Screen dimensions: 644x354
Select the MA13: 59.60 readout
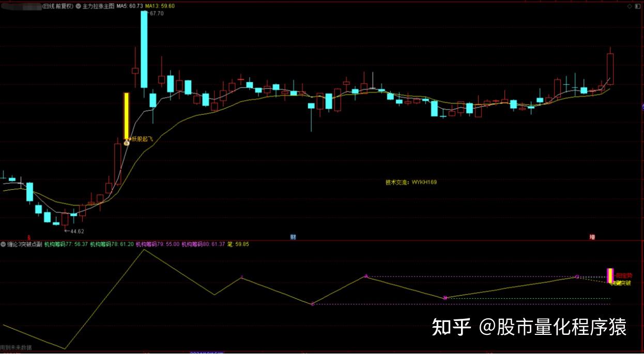pyautogui.click(x=160, y=6)
